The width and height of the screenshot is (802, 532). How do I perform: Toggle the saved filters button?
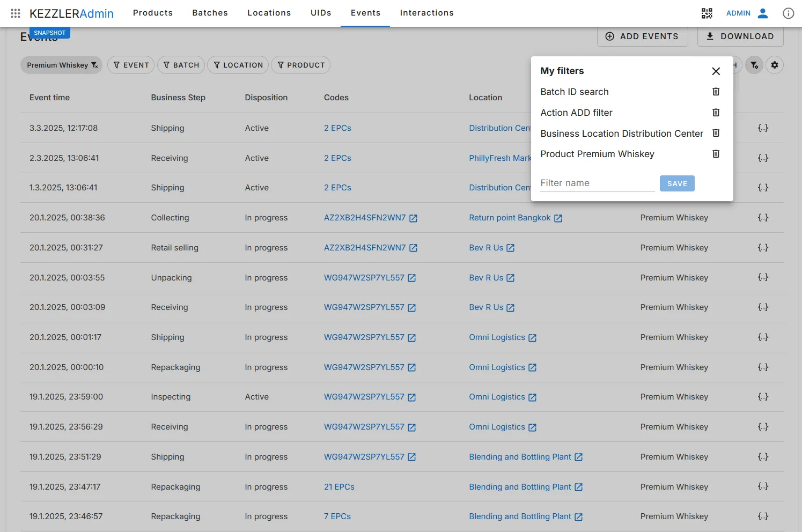[x=754, y=65]
